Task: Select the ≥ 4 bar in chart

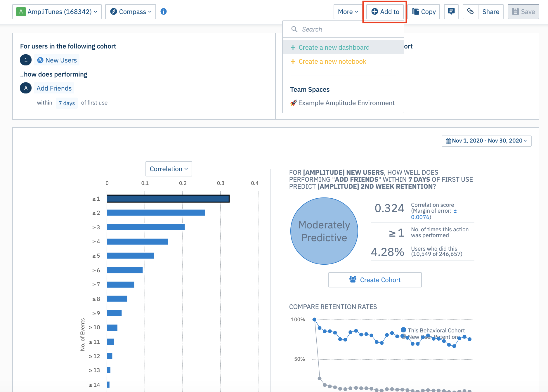Action: (138, 242)
